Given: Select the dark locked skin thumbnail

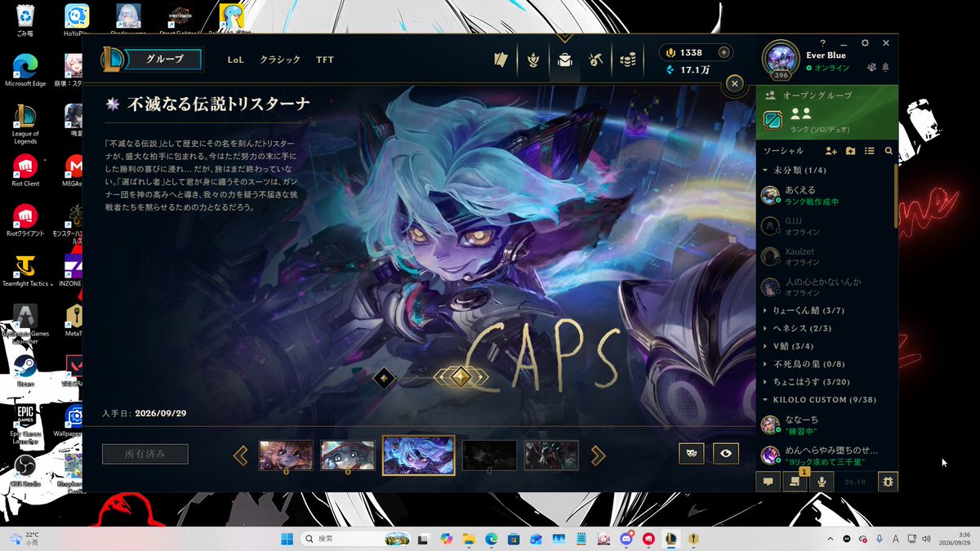Looking at the screenshot, I should [489, 455].
